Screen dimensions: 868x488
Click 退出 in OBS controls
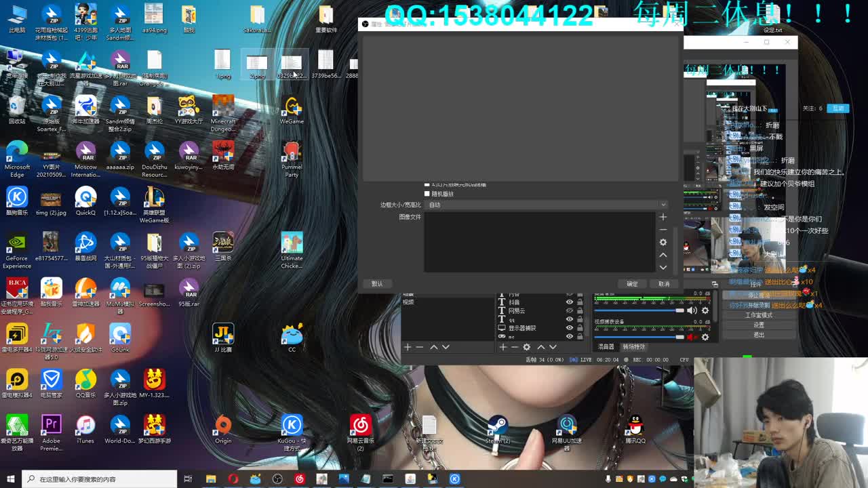point(759,335)
